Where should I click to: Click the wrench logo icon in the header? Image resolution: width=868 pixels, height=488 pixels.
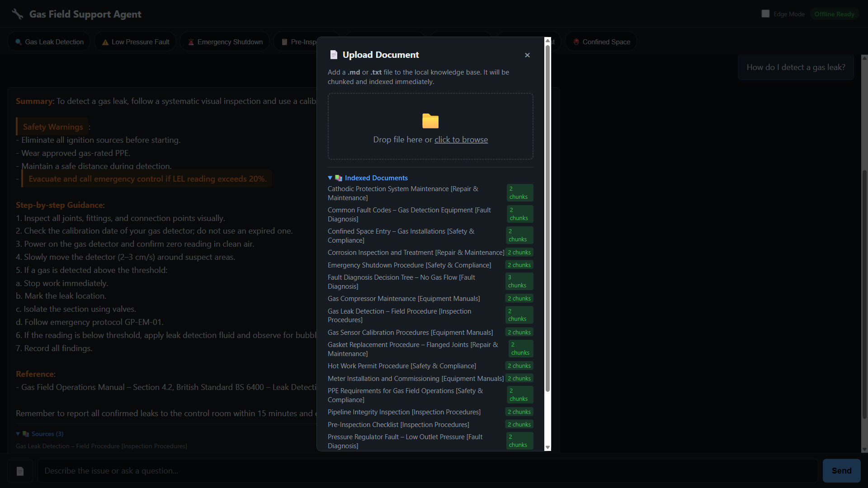tap(16, 14)
